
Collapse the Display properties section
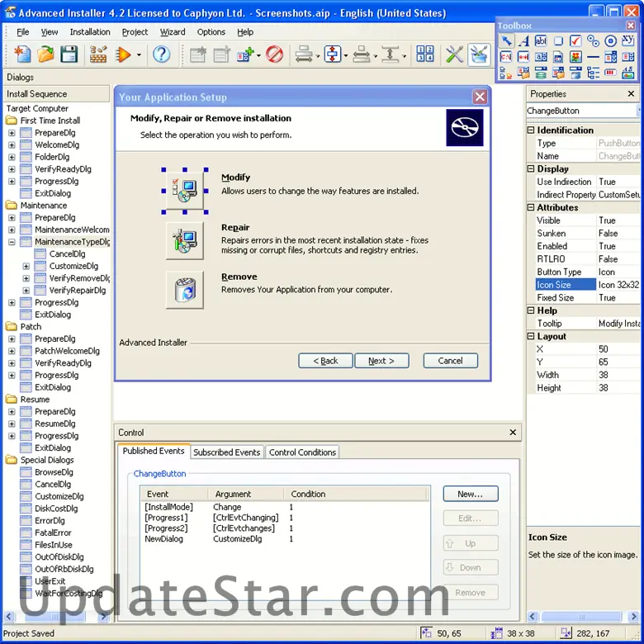[x=531, y=168]
